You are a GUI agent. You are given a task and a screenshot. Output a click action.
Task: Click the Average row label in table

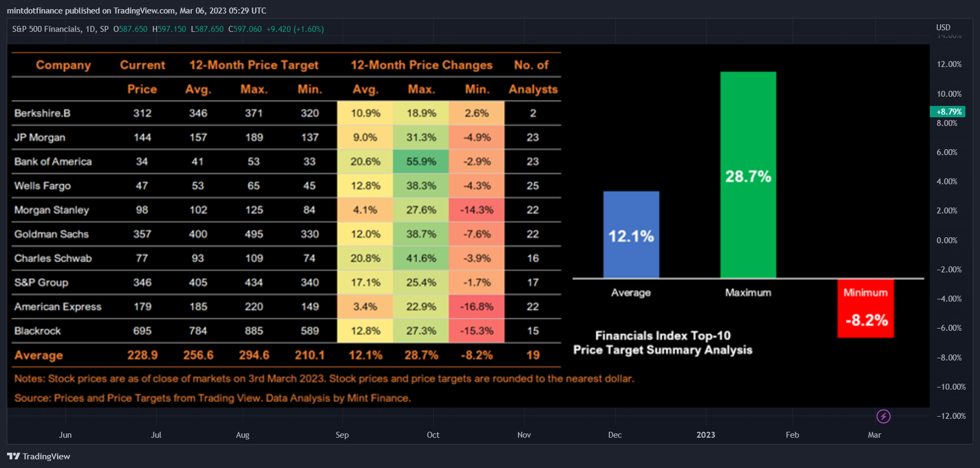pos(38,356)
